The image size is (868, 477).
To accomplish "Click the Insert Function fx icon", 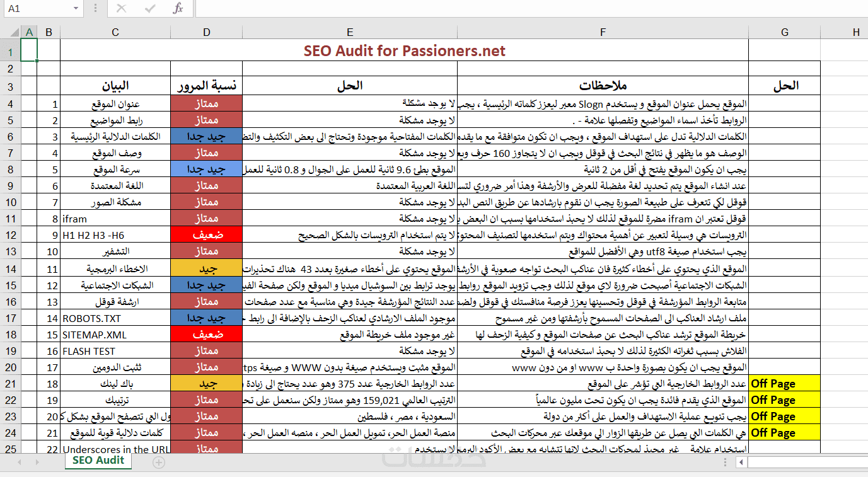I will [178, 9].
